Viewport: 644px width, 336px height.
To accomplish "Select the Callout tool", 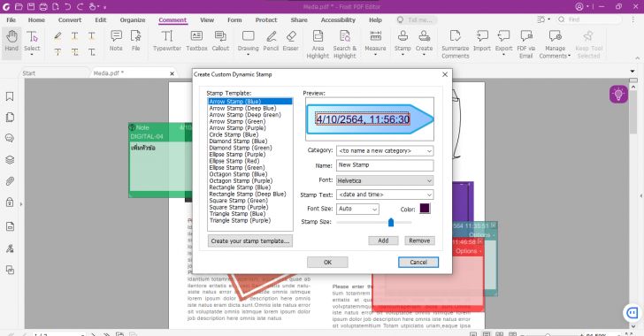I will tap(220, 41).
